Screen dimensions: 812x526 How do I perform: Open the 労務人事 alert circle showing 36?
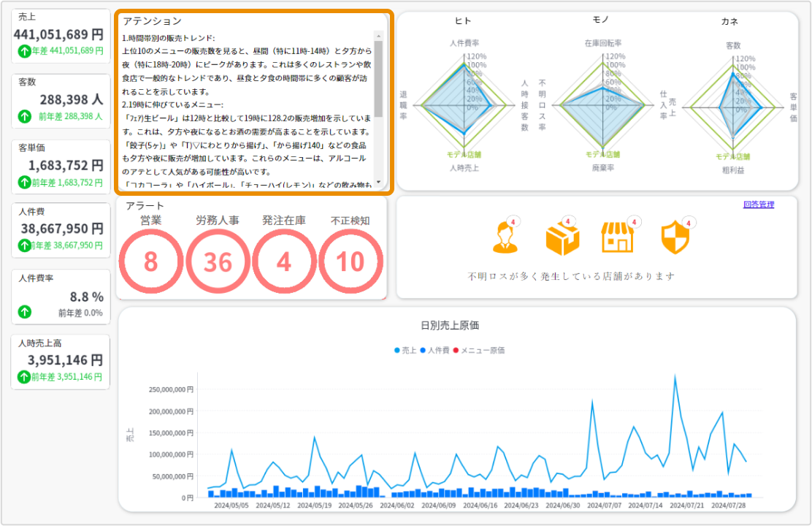point(218,262)
